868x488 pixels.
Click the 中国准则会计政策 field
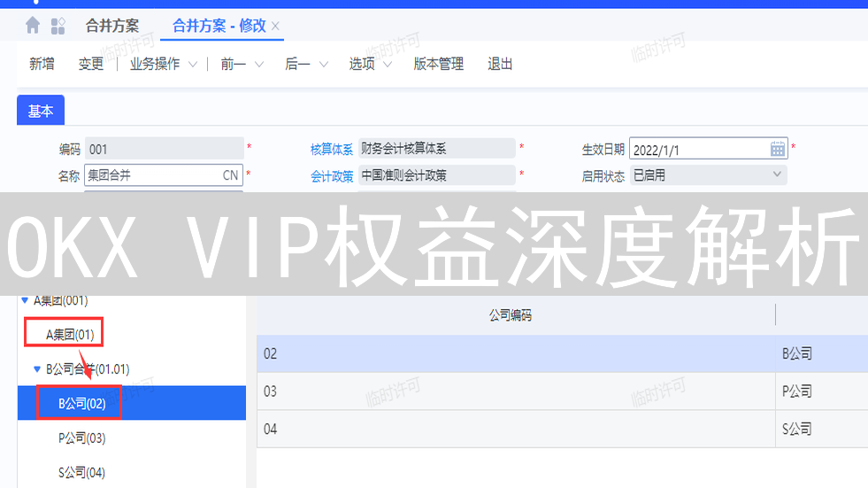[437, 175]
